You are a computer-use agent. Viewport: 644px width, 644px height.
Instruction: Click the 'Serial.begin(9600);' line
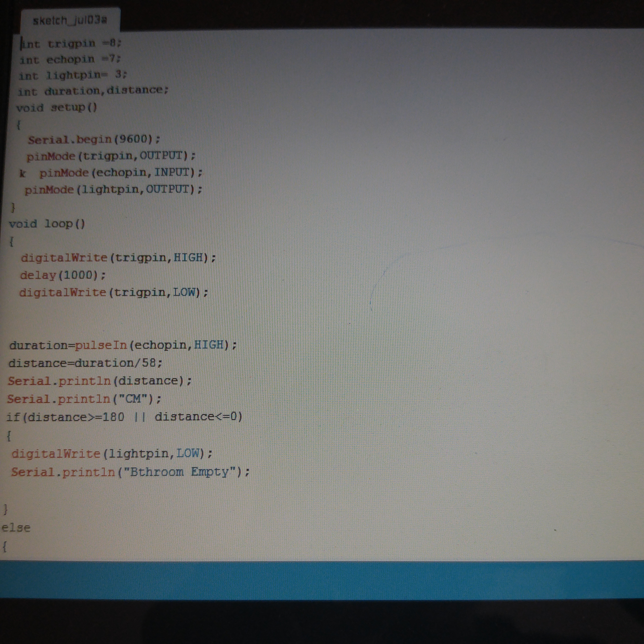(94, 139)
